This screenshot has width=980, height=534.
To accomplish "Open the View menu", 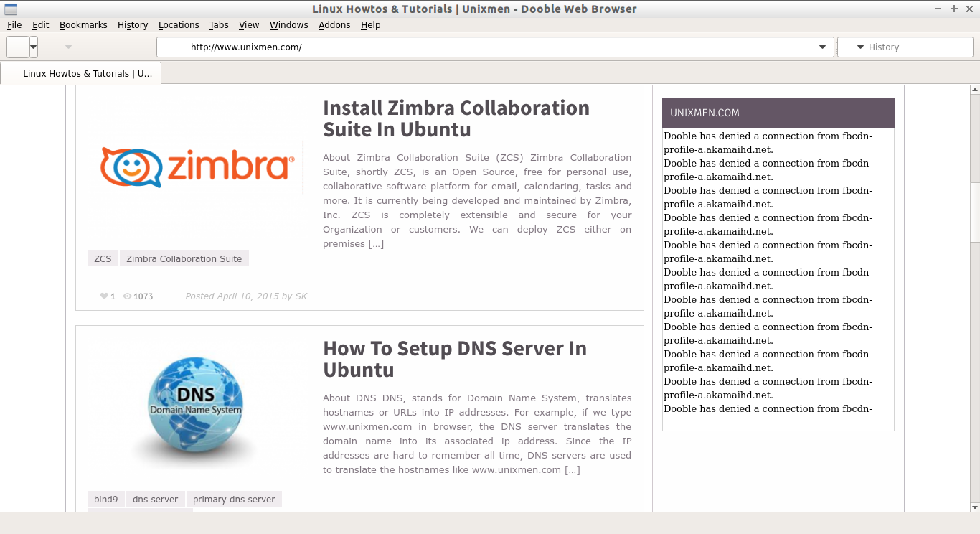I will 249,24.
